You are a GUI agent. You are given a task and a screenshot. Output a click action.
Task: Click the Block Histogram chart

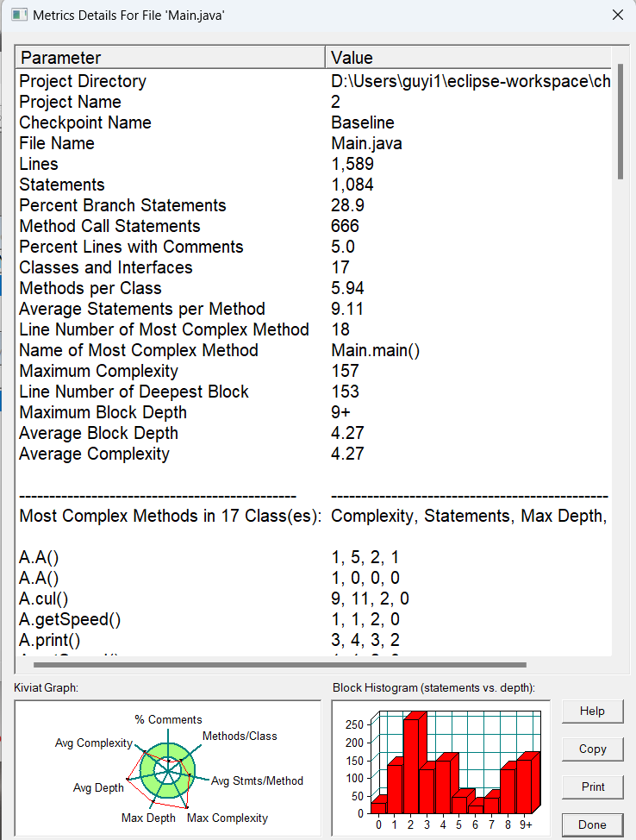[440, 768]
